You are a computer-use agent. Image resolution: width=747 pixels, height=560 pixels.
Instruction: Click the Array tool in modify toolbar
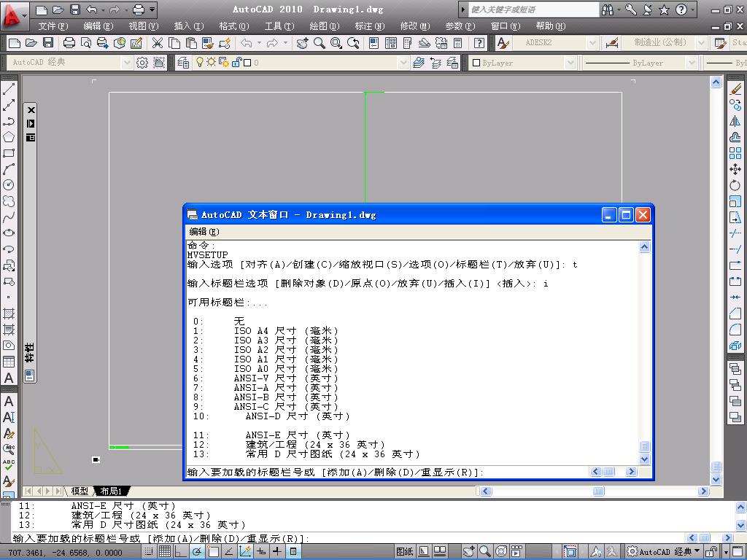(x=735, y=153)
